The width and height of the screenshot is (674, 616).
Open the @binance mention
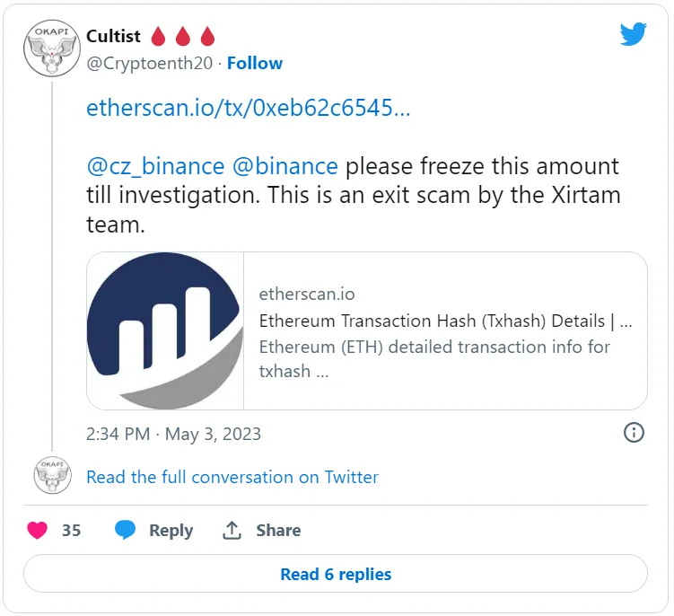coord(285,166)
